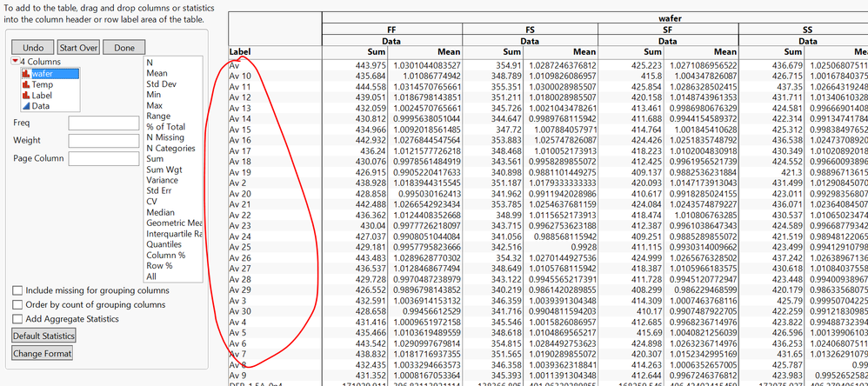
Task: Click the SF column group header
Action: click(x=668, y=30)
